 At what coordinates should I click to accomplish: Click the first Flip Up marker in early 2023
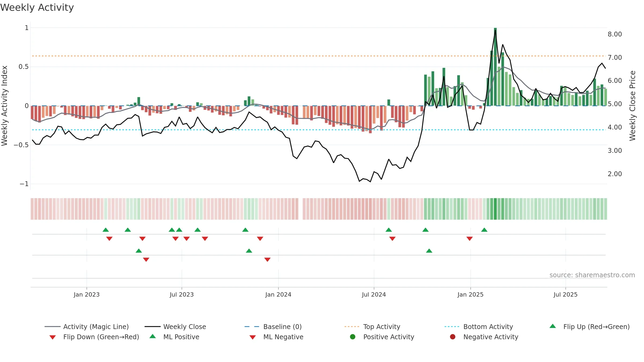click(106, 230)
